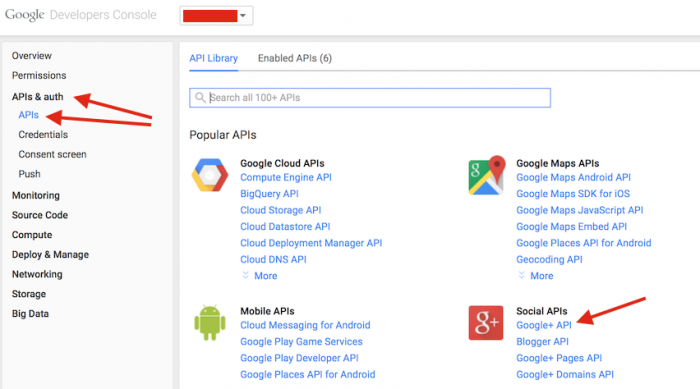
Task: Click the Google Cloud APIs heading
Action: [x=282, y=163]
